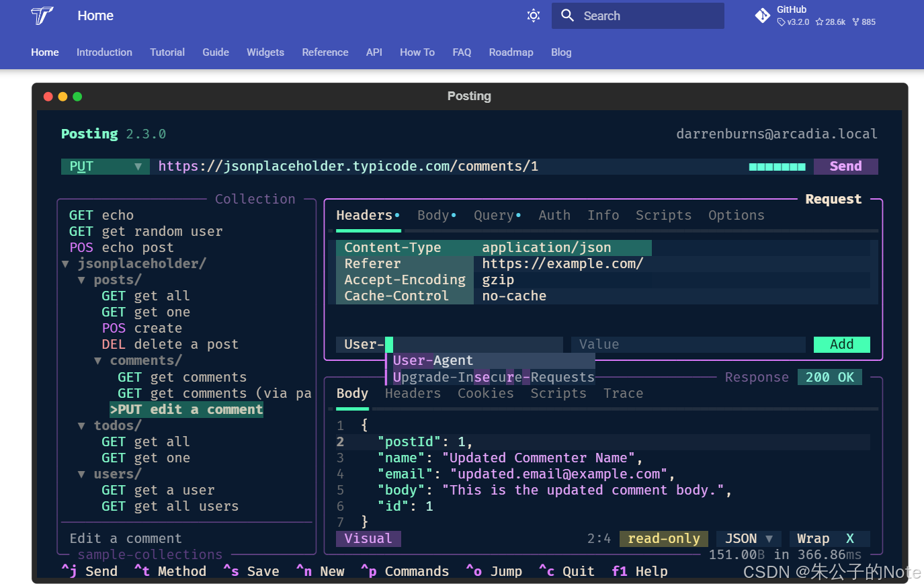The height and width of the screenshot is (588, 924).
Task: Open the request Scripts tab
Action: click(x=664, y=216)
